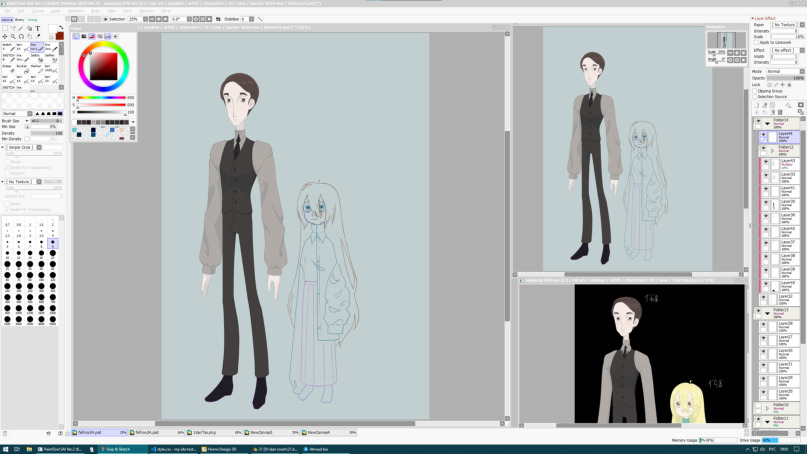
Task: Click the Simple Circle brush shape button
Action: click(x=20, y=147)
